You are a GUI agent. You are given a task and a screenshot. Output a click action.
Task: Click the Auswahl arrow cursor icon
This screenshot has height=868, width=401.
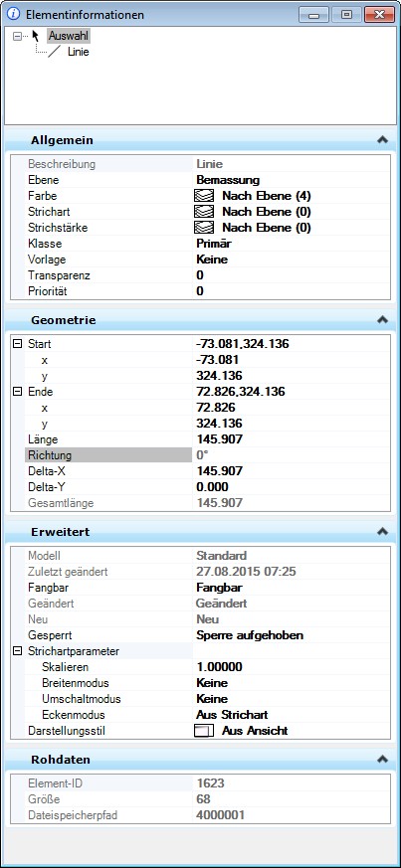[x=36, y=37]
